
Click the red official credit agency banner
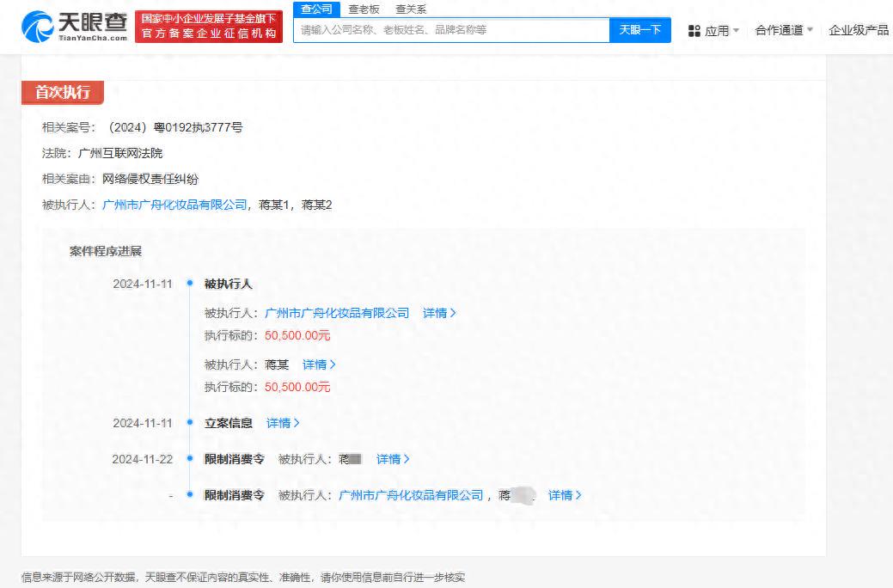[209, 27]
